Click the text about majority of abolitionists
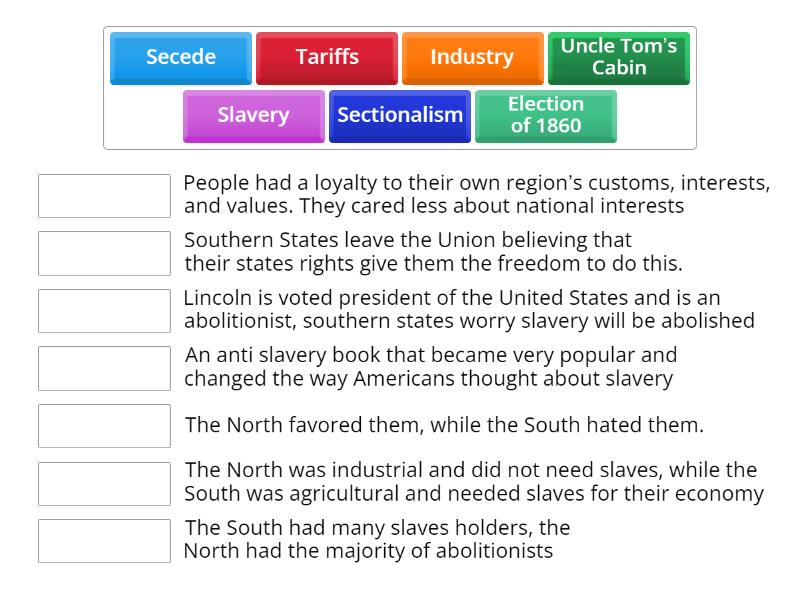This screenshot has width=800, height=600. point(377,540)
